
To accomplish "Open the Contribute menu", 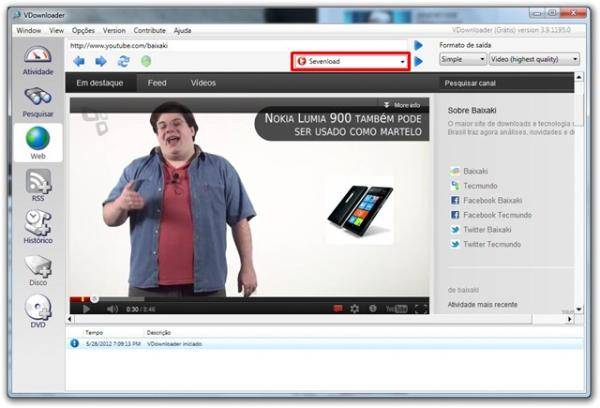I will click(150, 30).
